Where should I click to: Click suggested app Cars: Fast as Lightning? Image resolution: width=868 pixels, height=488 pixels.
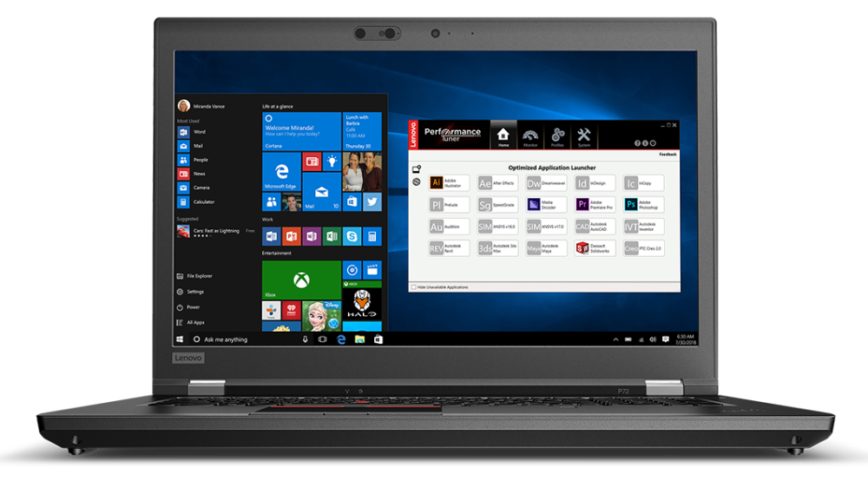coord(216,232)
